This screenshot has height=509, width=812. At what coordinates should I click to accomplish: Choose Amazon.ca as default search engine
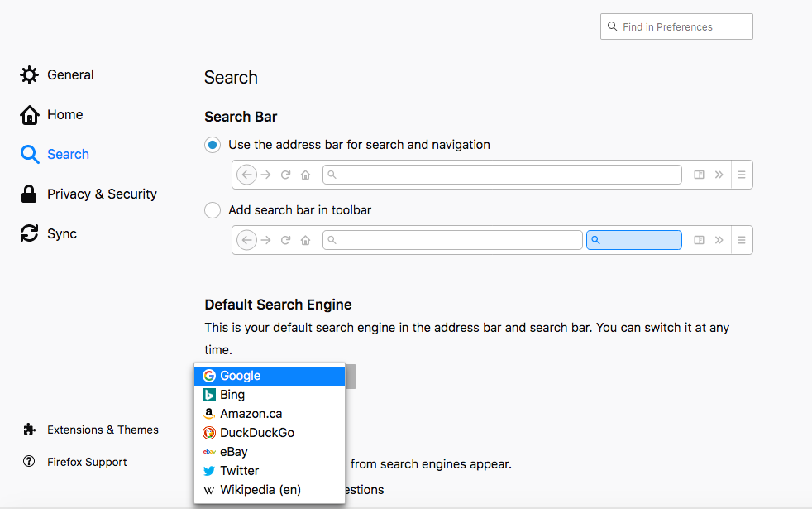click(270, 414)
